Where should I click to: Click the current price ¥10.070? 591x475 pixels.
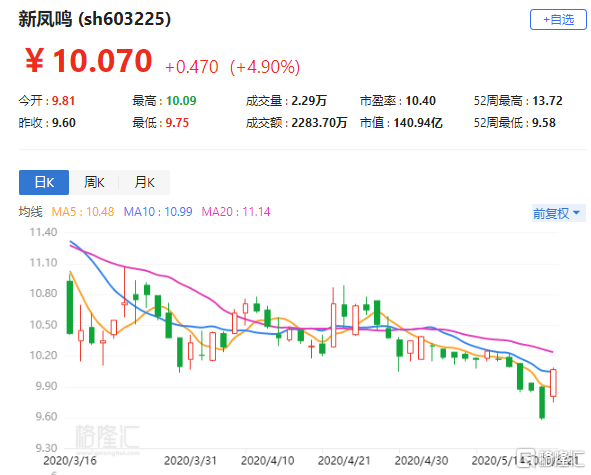[x=89, y=61]
